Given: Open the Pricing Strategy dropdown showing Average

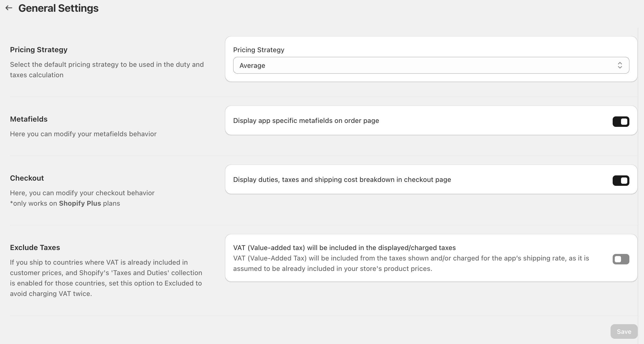Looking at the screenshot, I should point(431,65).
